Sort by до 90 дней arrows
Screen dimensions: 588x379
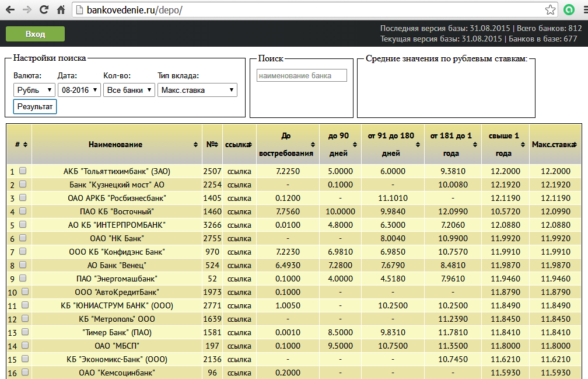(x=355, y=144)
